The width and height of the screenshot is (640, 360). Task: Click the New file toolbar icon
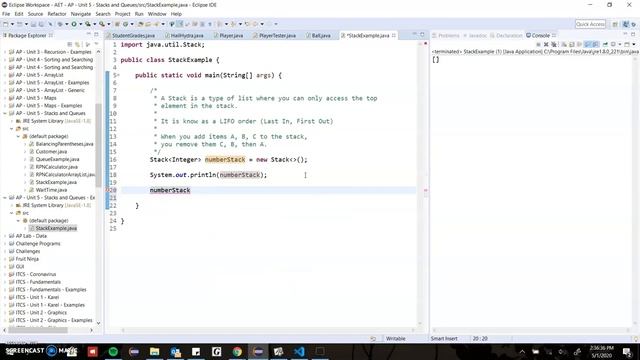click(x=5, y=24)
